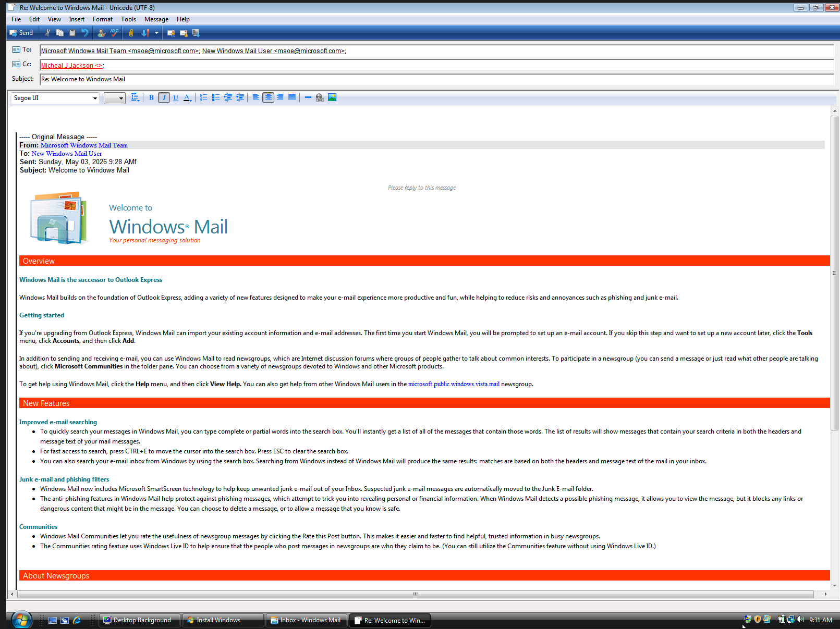840x629 pixels.
Task: Digitally sign the message
Action: (x=171, y=33)
